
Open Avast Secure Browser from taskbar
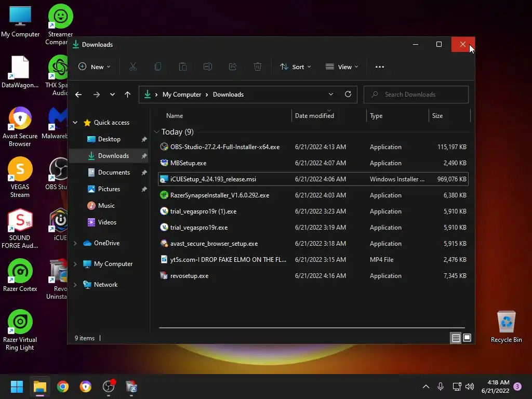point(86,387)
